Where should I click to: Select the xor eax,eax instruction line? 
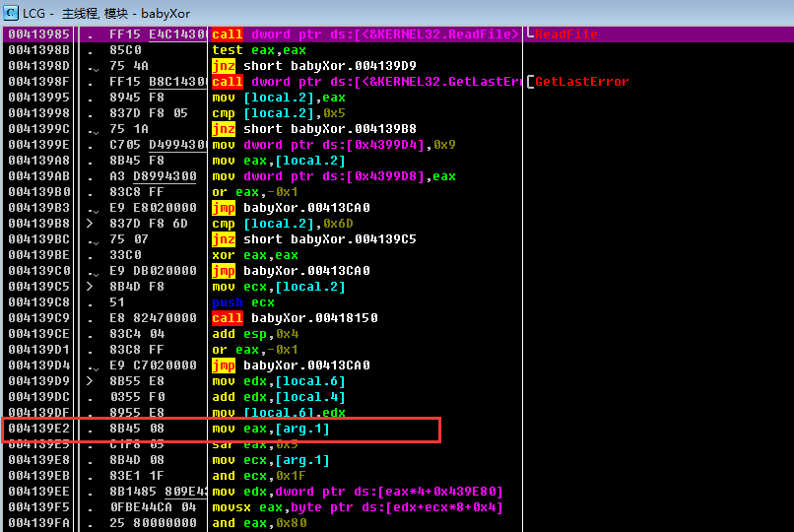point(255,255)
